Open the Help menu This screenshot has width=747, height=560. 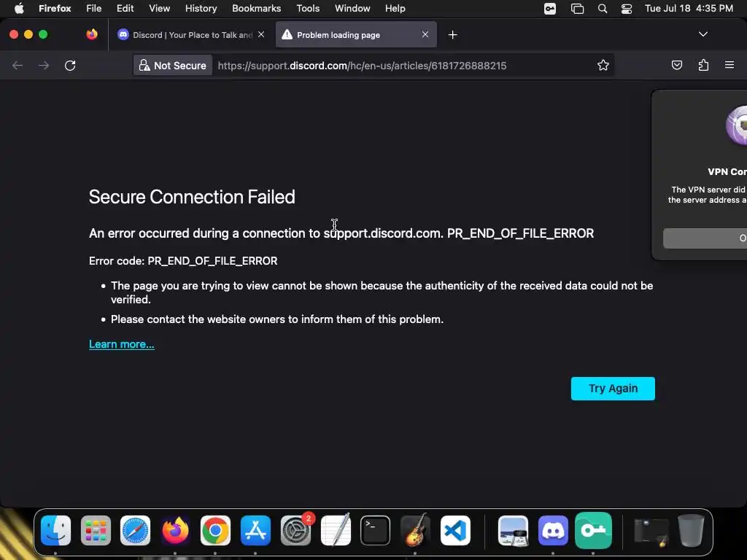coord(395,8)
